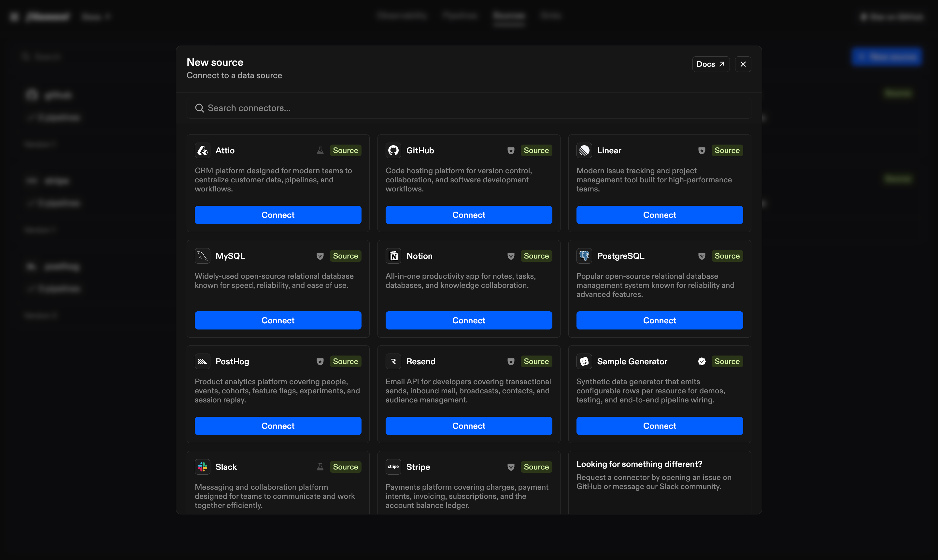The height and width of the screenshot is (560, 938).
Task: Click the experimental flask icon on Attio card
Action: pyautogui.click(x=320, y=150)
